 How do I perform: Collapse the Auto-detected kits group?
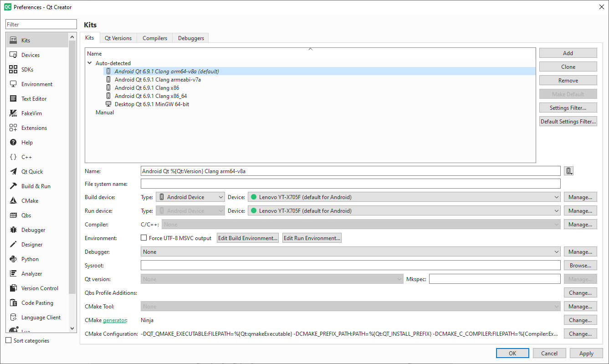90,63
